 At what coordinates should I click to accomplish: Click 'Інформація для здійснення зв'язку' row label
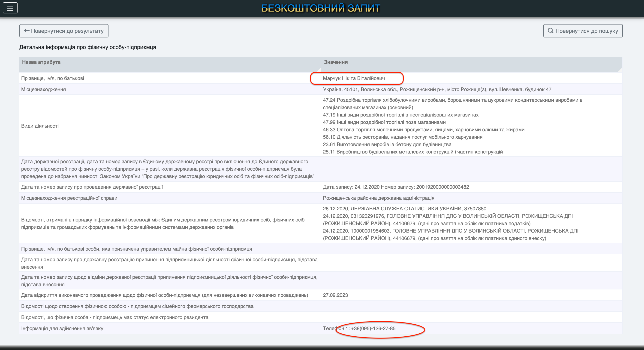click(x=62, y=329)
